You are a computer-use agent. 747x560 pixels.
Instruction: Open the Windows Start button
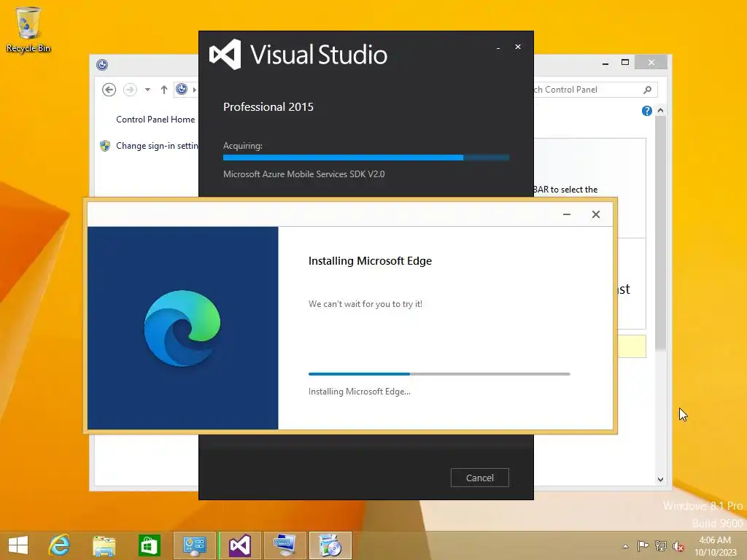(x=18, y=545)
